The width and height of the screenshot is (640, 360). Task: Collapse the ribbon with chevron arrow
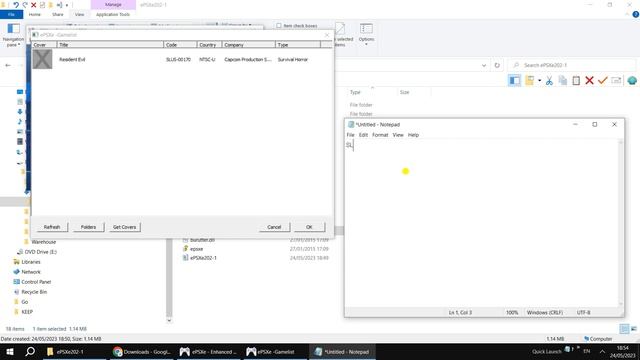click(627, 14)
